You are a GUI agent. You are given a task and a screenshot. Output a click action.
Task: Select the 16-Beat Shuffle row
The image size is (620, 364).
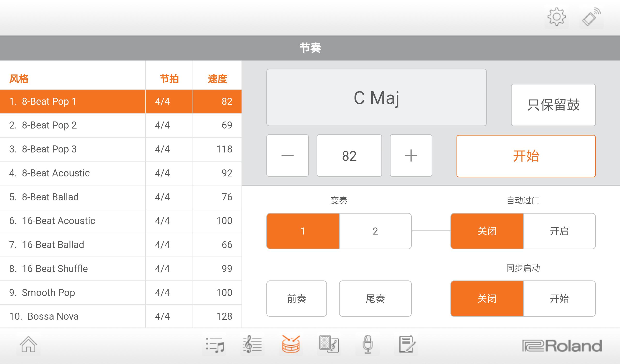pos(121,269)
